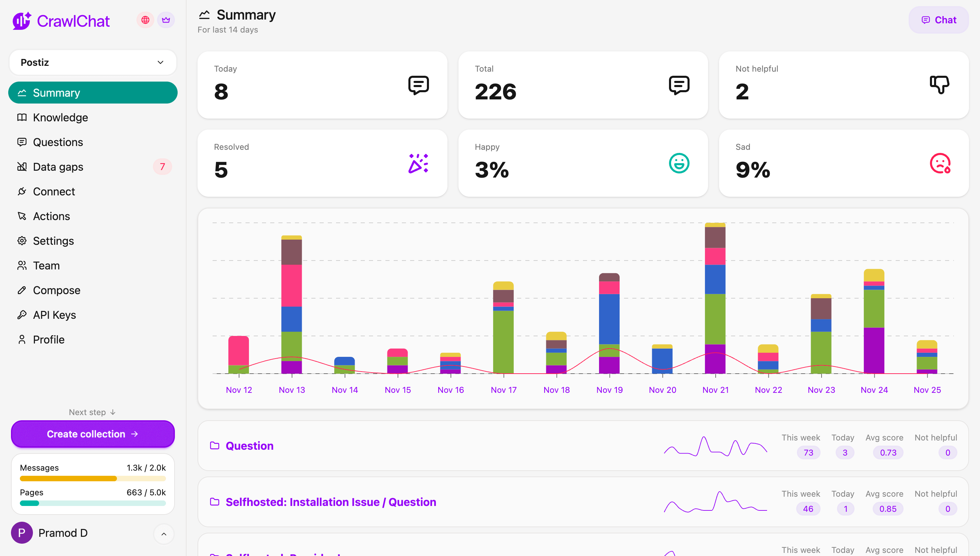Click the Nov 21 bar in the chart
The image size is (980, 556).
point(715,298)
